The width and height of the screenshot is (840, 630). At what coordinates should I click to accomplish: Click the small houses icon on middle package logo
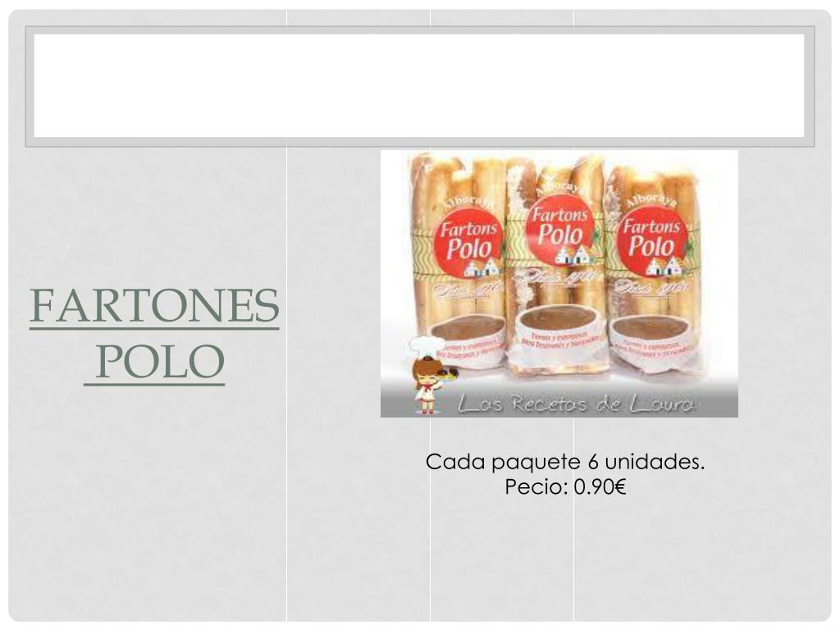(573, 254)
